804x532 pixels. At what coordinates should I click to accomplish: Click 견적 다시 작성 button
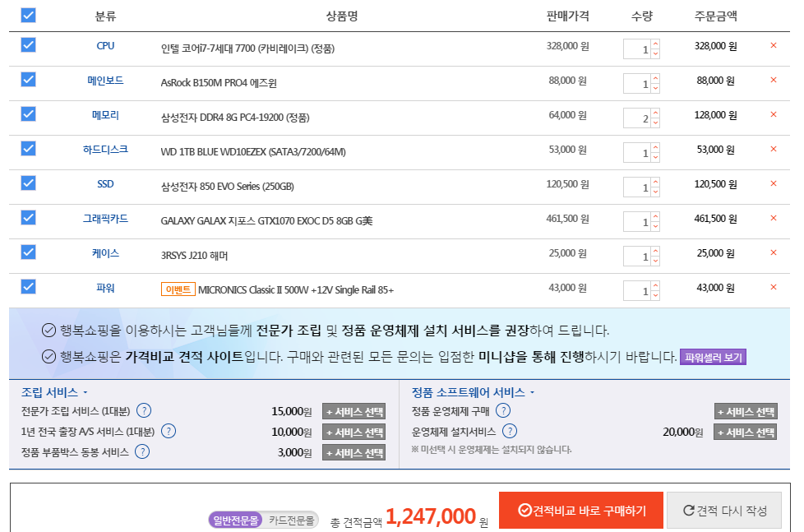pos(724,511)
